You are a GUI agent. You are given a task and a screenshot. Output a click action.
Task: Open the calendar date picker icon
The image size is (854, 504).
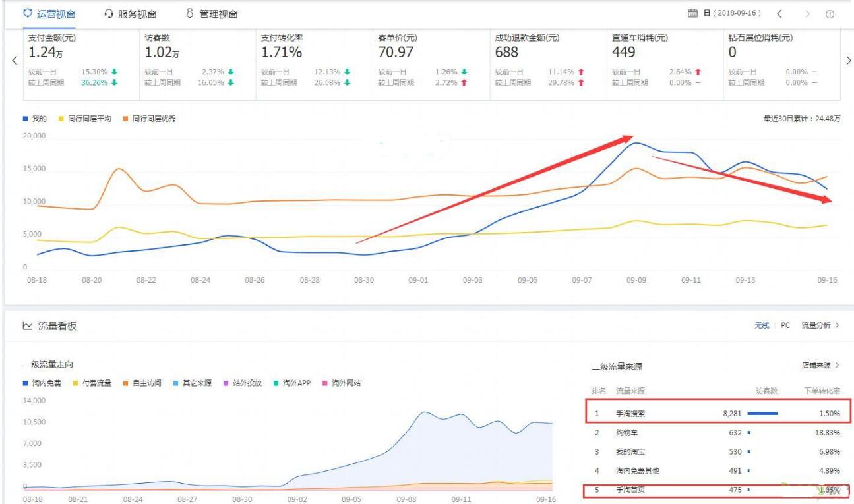pos(692,14)
